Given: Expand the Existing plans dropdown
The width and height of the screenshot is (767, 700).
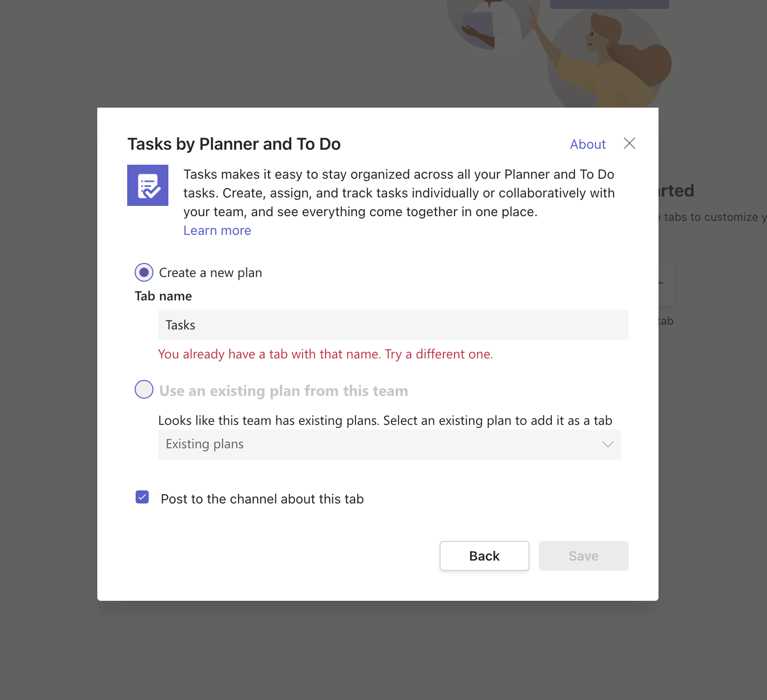Looking at the screenshot, I should click(x=390, y=445).
